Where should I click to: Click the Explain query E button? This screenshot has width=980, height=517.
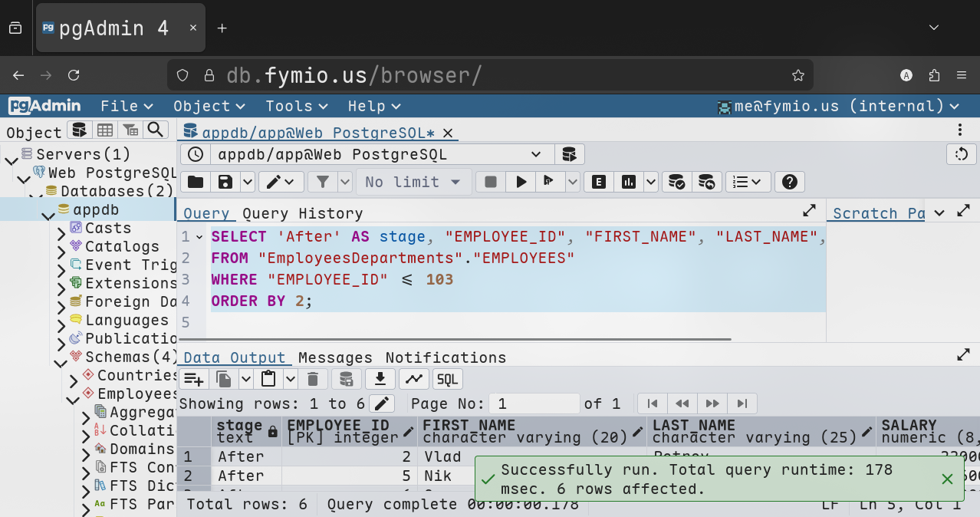599,182
